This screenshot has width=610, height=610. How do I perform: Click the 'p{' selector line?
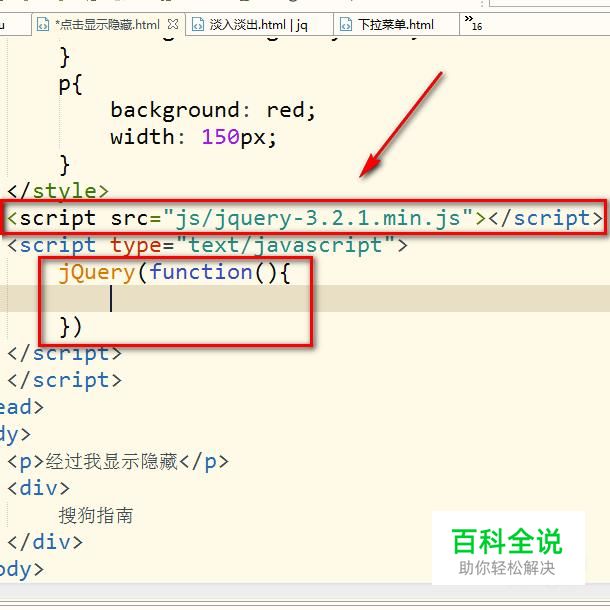70,84
